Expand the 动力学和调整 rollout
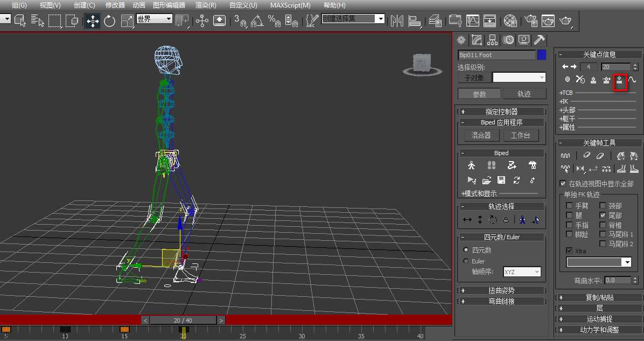The width and height of the screenshot is (644, 341). (x=599, y=330)
